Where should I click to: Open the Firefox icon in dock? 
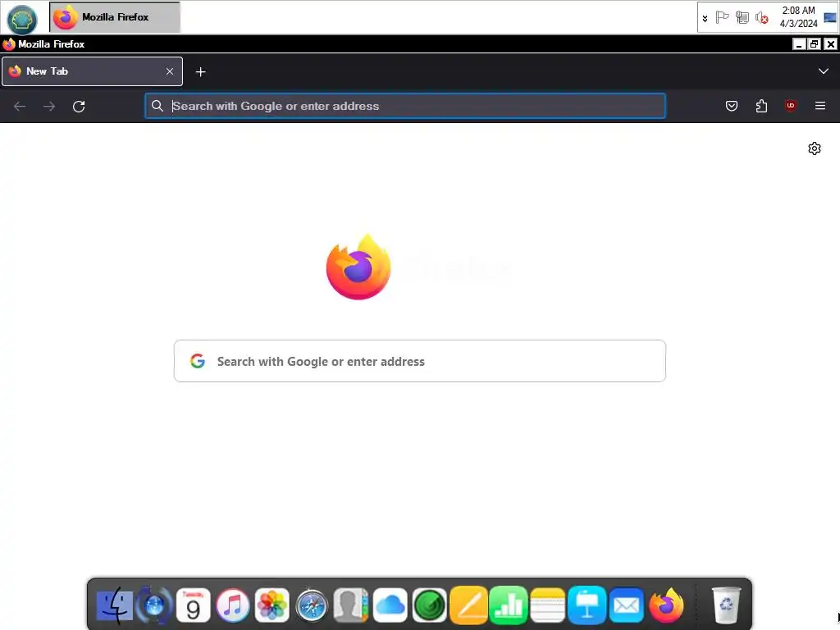666,605
